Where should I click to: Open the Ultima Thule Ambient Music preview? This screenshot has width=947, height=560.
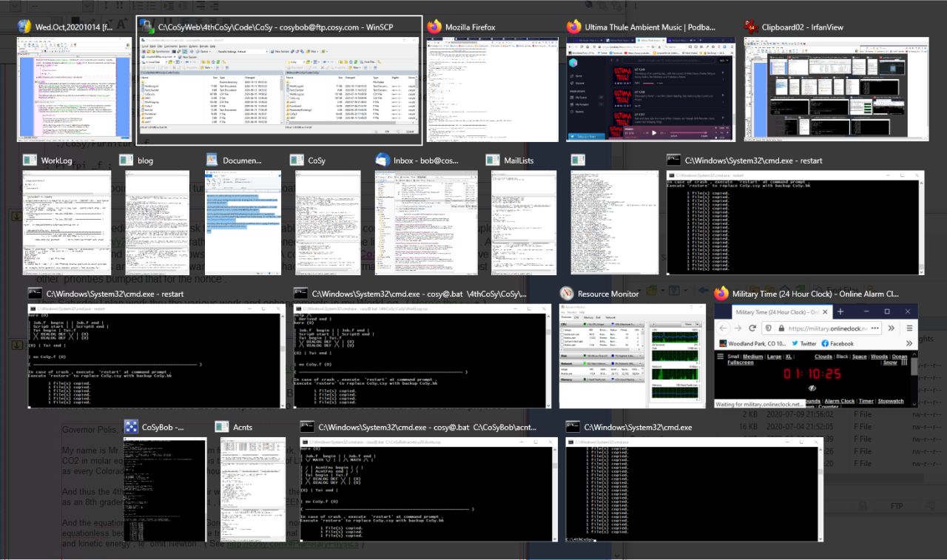(x=650, y=89)
